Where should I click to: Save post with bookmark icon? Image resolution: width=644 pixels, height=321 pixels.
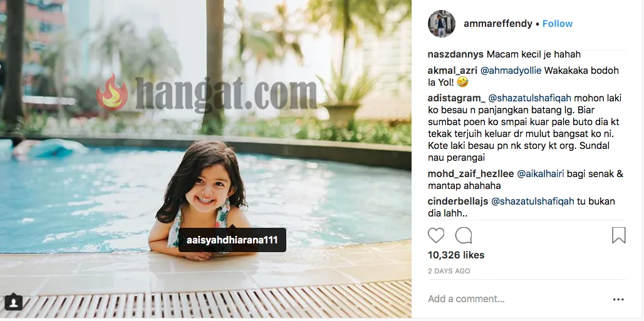618,236
